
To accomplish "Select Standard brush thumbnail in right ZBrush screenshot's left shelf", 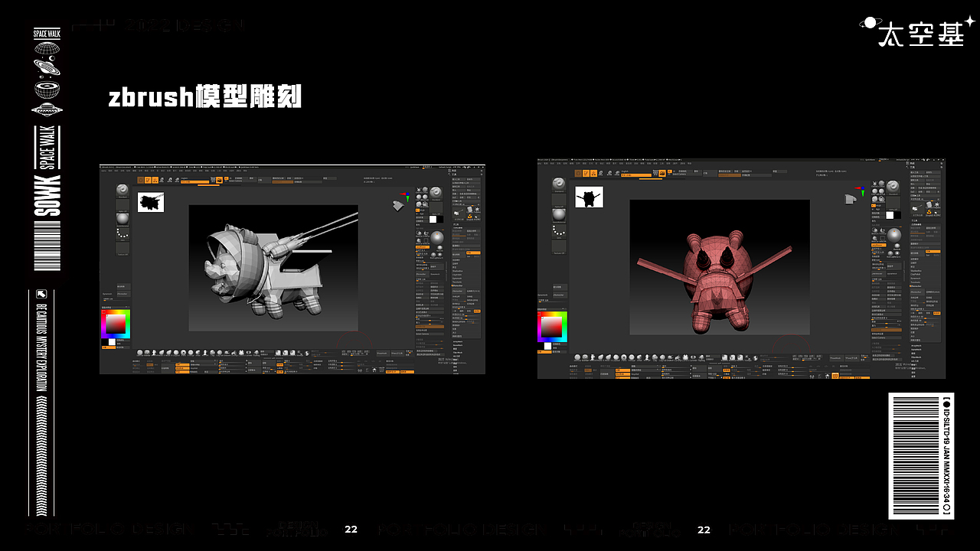I will [x=559, y=185].
